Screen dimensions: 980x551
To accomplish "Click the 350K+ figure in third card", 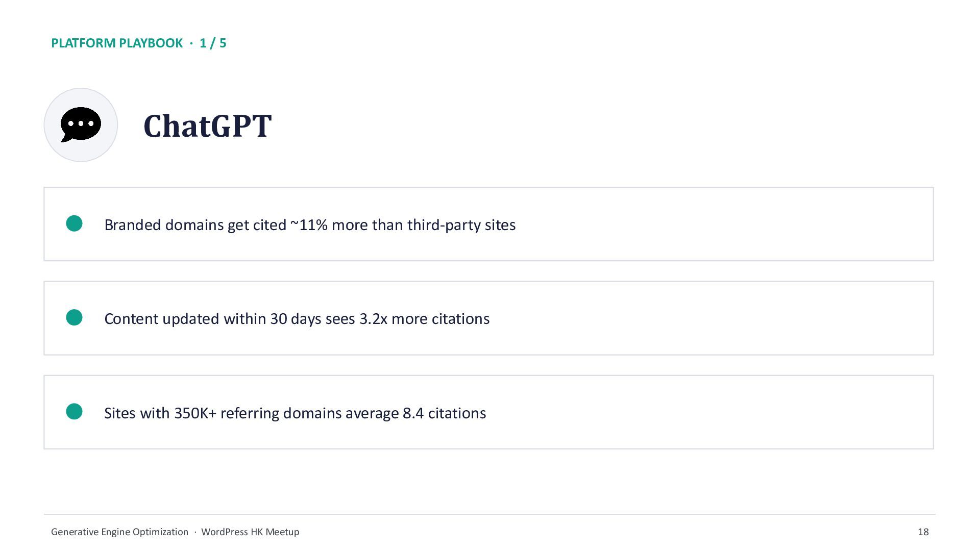I will point(195,413).
